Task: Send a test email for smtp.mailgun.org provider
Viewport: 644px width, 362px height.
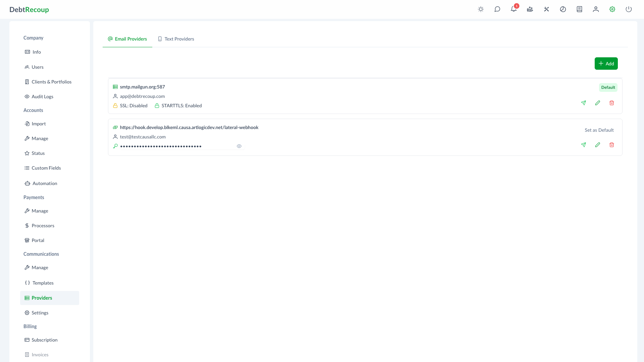Action: [x=584, y=103]
